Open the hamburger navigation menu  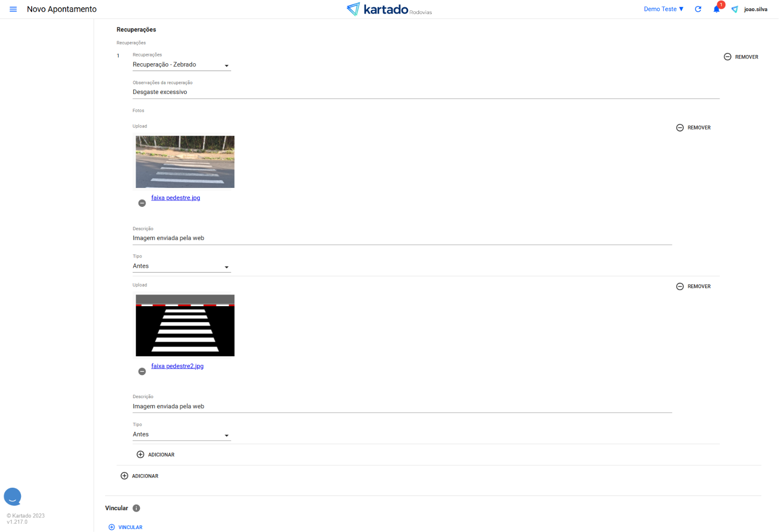click(x=13, y=9)
